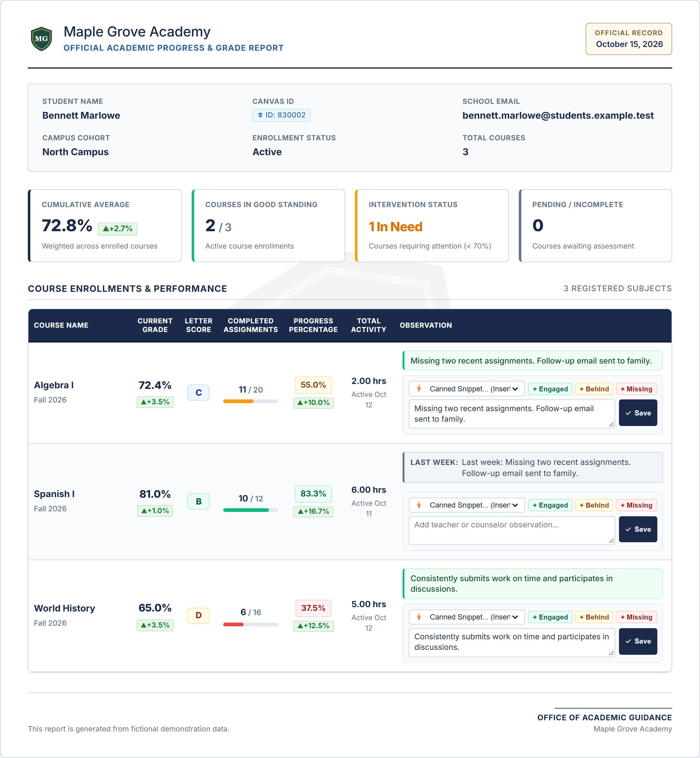This screenshot has height=758, width=700.
Task: Add the Behind tag to Algebra I
Action: [594, 389]
